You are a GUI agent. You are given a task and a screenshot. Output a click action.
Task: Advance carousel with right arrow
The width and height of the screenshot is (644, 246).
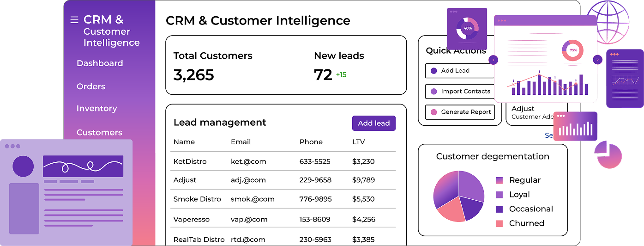click(597, 60)
